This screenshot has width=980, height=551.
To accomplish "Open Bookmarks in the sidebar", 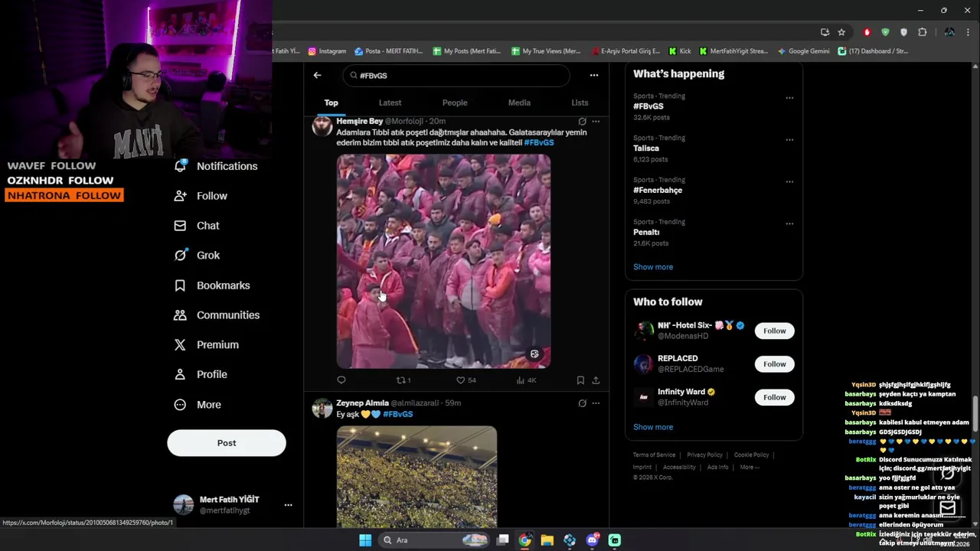I will 213,285.
